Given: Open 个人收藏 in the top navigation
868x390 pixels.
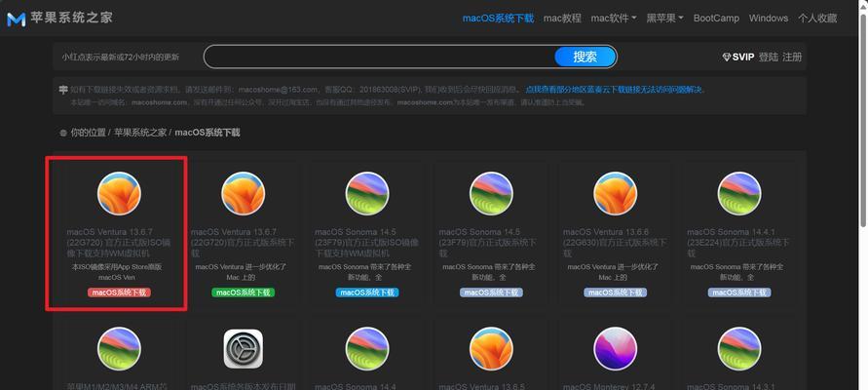Looking at the screenshot, I should coord(817,19).
